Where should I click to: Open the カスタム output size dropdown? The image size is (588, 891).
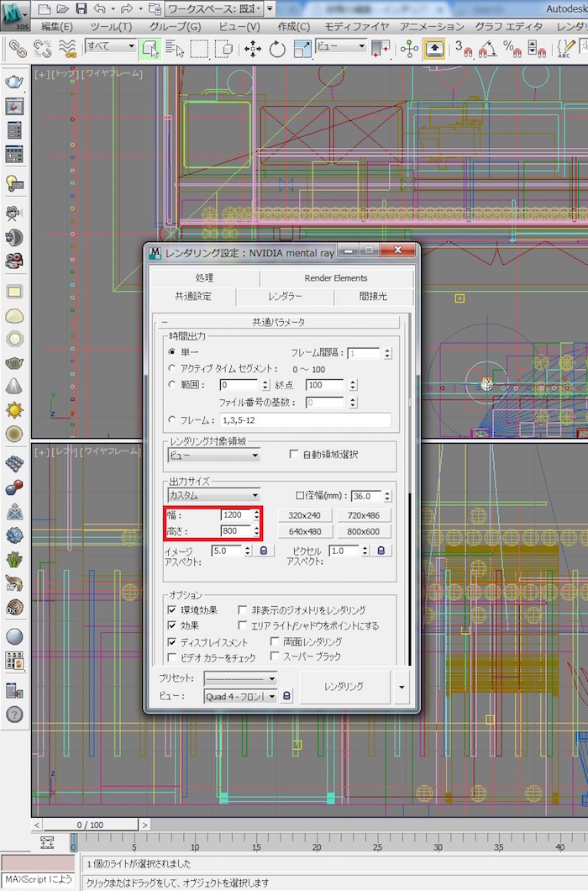[x=214, y=496]
